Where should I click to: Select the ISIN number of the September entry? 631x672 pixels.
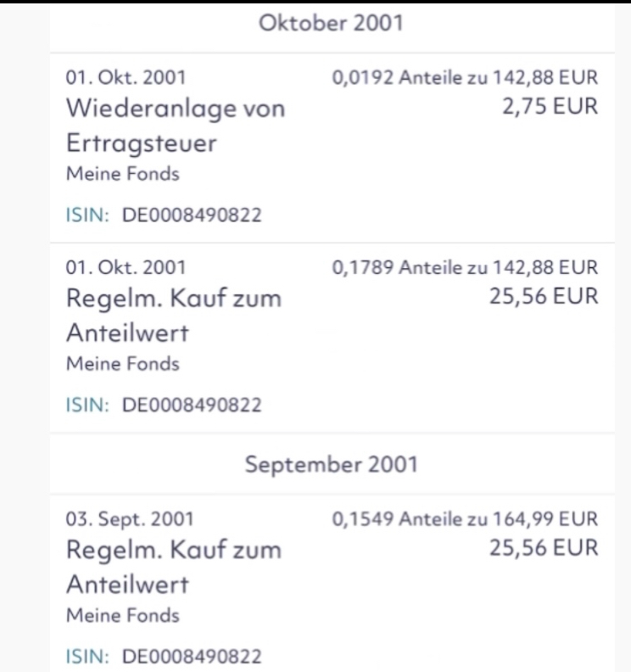click(192, 657)
